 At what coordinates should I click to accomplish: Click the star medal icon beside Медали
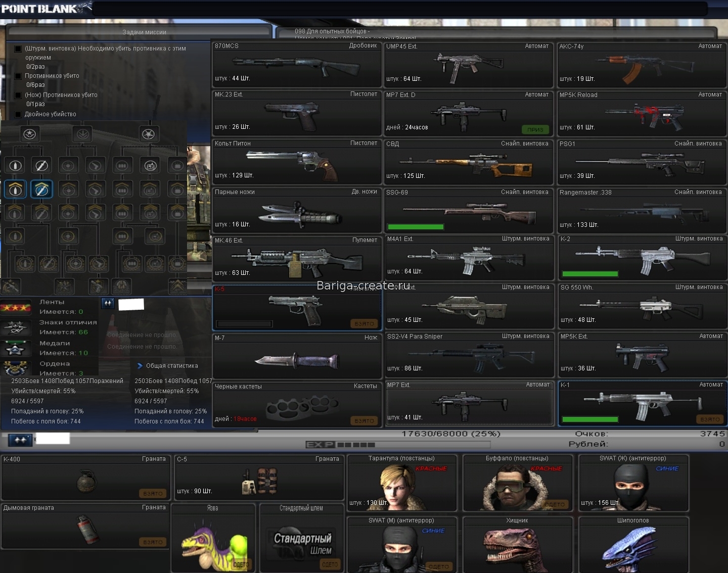coord(16,348)
